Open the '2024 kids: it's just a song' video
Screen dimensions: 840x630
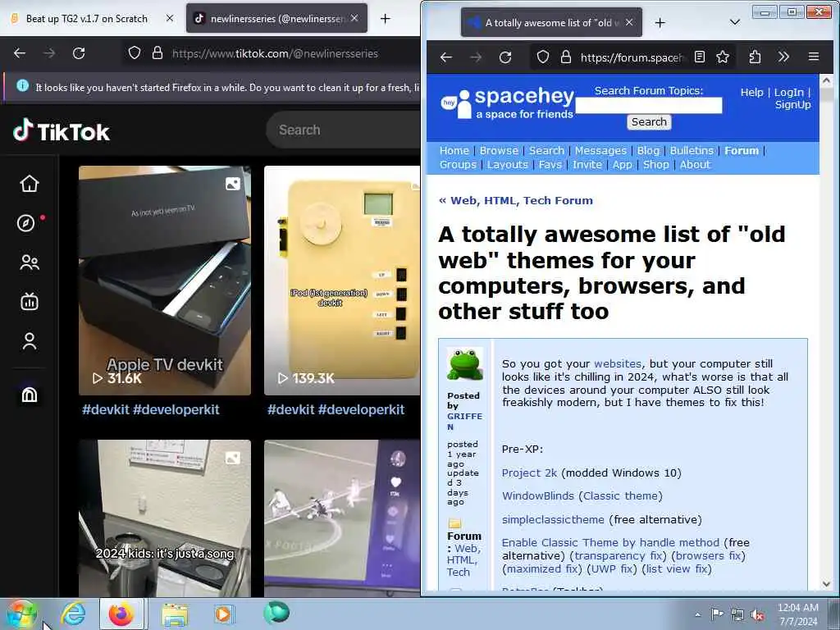[164, 518]
